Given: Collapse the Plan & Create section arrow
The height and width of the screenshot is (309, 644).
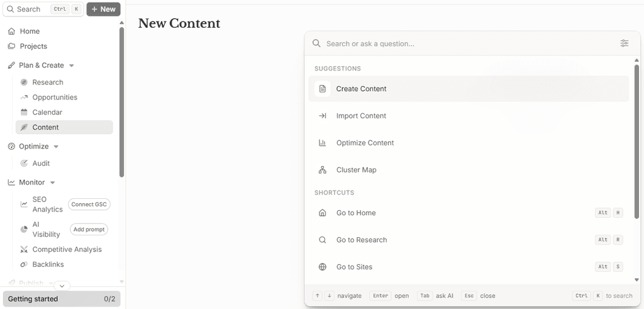Looking at the screenshot, I should [x=72, y=65].
